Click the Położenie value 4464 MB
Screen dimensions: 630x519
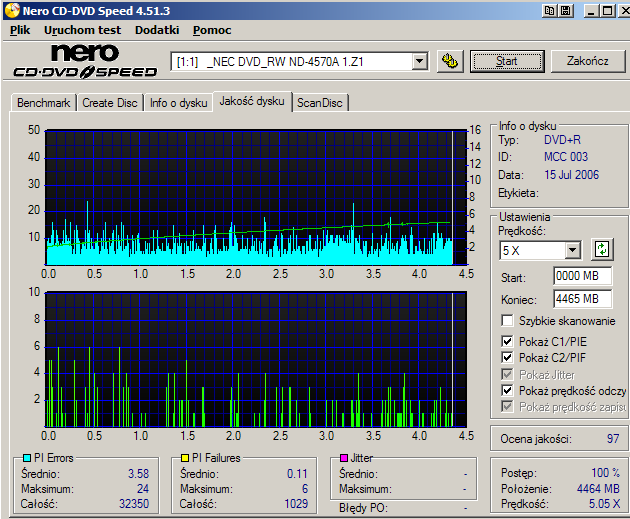(x=598, y=488)
